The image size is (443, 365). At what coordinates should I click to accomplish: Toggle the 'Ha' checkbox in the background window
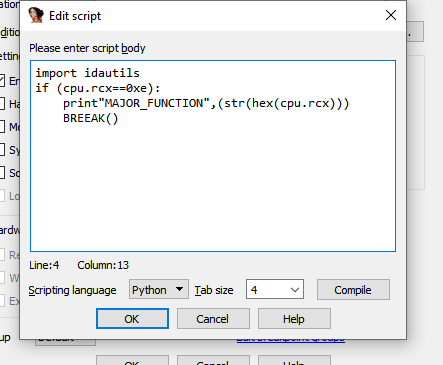pos(2,104)
